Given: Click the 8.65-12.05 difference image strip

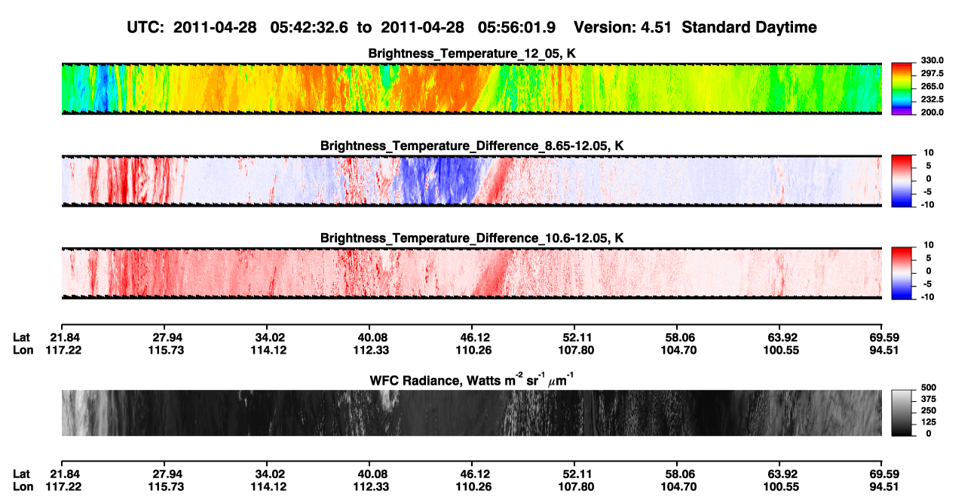Looking at the screenshot, I should 472,181.
